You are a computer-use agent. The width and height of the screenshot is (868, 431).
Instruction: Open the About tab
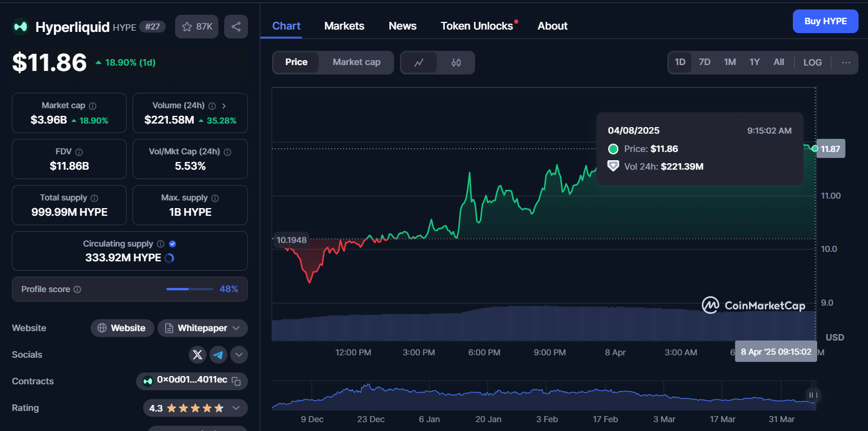coord(553,26)
